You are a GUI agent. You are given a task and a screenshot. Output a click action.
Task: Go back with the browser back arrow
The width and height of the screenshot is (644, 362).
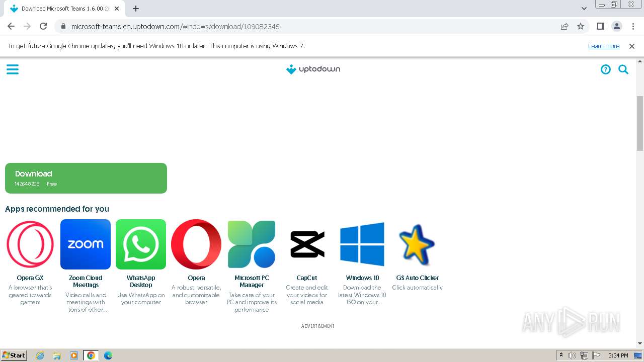pyautogui.click(x=11, y=26)
